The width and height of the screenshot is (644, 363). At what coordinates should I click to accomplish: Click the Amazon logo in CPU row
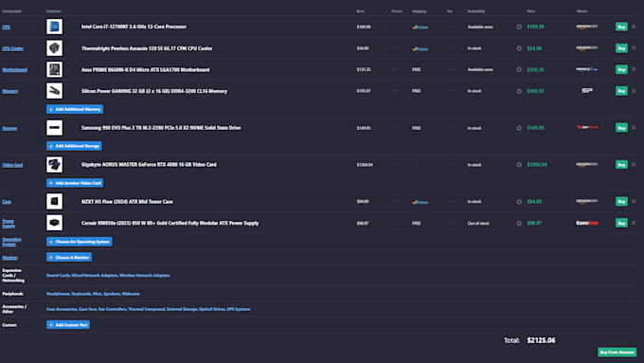[x=586, y=27]
